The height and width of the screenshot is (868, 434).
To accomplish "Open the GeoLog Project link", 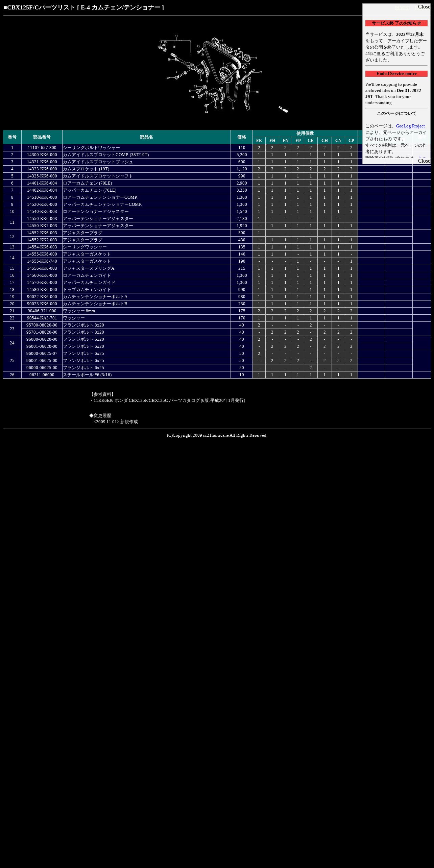I will (x=410, y=126).
